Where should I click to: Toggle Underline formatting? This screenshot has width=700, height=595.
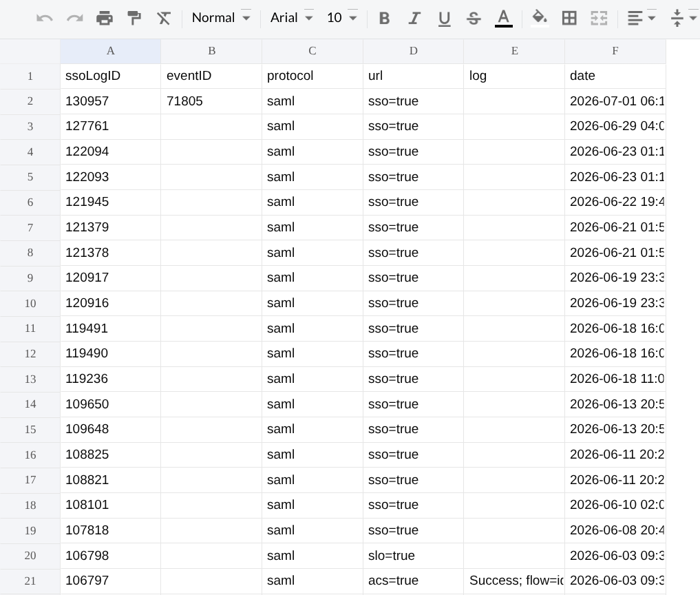pos(444,19)
